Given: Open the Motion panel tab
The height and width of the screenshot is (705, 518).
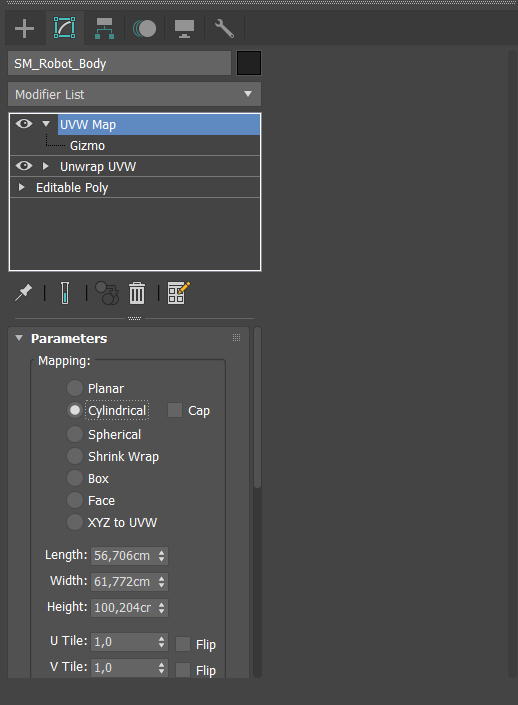Looking at the screenshot, I should coord(144,28).
